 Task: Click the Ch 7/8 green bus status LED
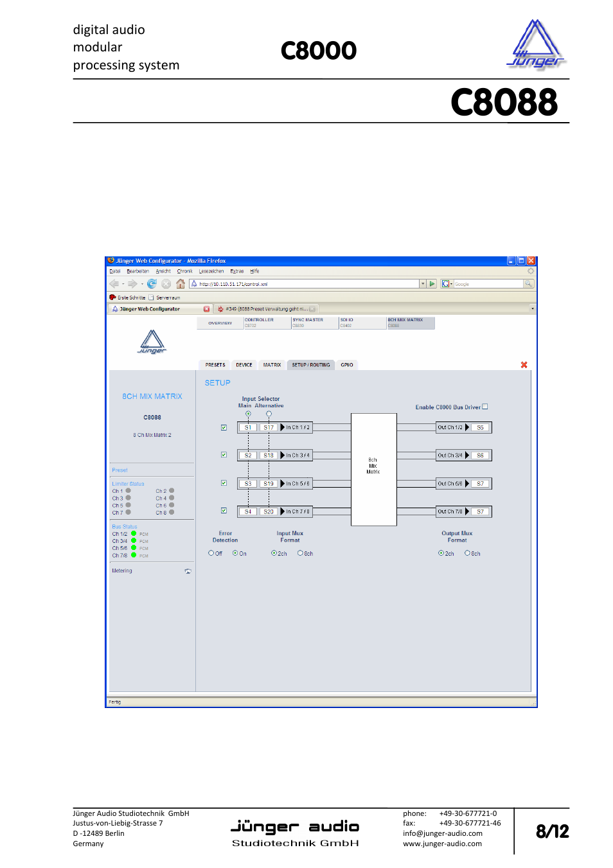point(134,555)
